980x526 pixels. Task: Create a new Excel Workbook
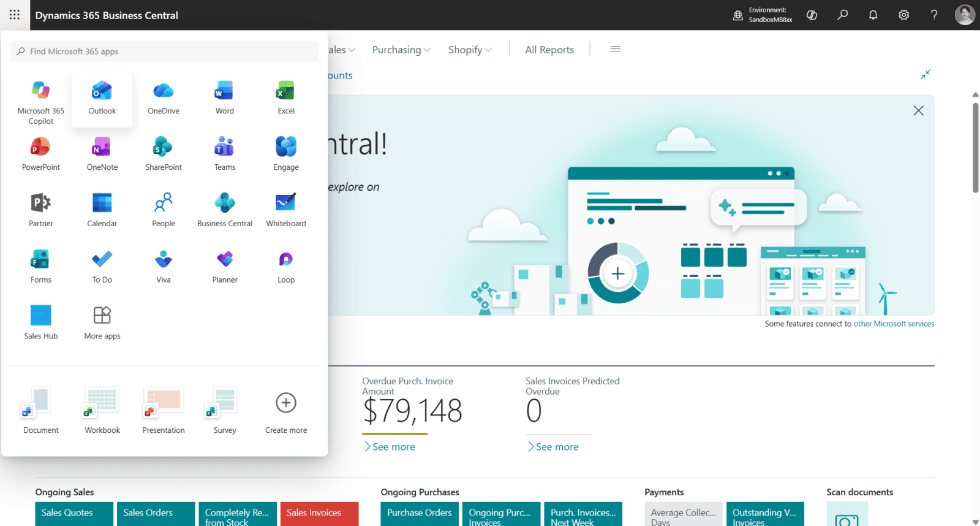(x=102, y=411)
